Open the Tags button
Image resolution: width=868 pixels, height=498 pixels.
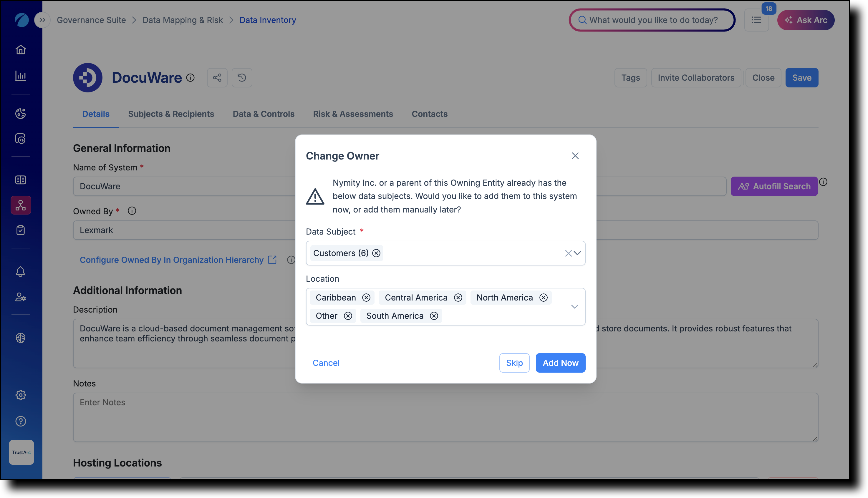tap(631, 78)
